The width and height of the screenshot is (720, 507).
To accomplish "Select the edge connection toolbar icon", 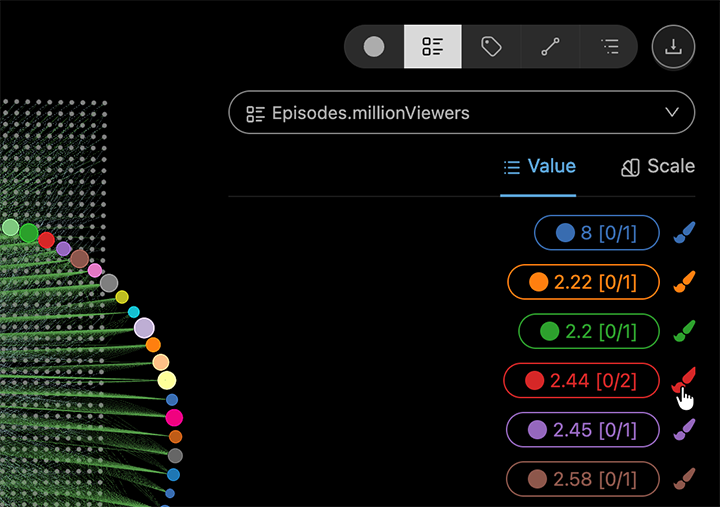I will [x=550, y=47].
